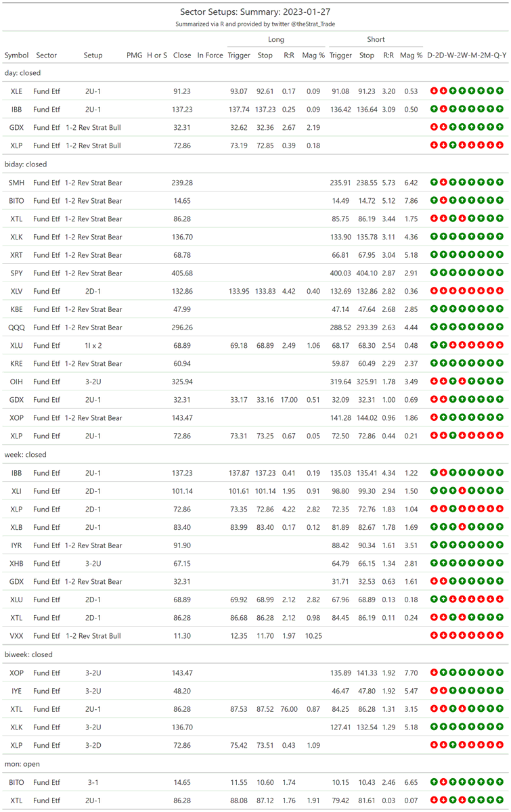Image resolution: width=511 pixels, height=812 pixels.
Task: Click the 12.35 long trigger value
Action: 239,636
